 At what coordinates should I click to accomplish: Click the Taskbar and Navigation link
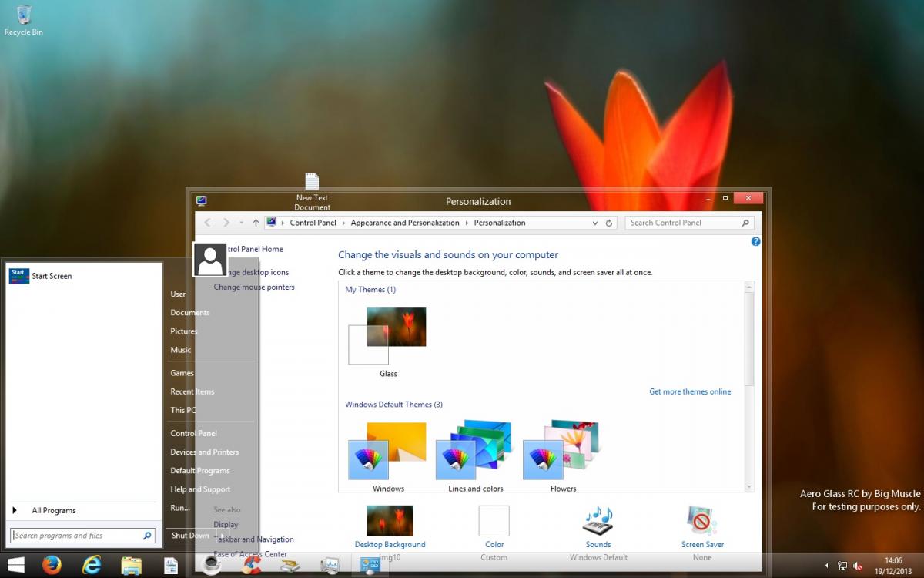(x=254, y=539)
